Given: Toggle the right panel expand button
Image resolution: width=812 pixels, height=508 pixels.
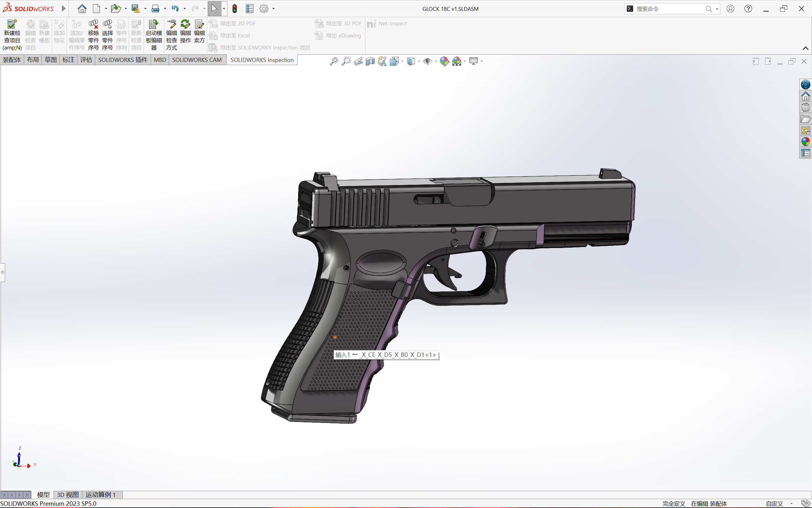Looking at the screenshot, I should point(768,61).
